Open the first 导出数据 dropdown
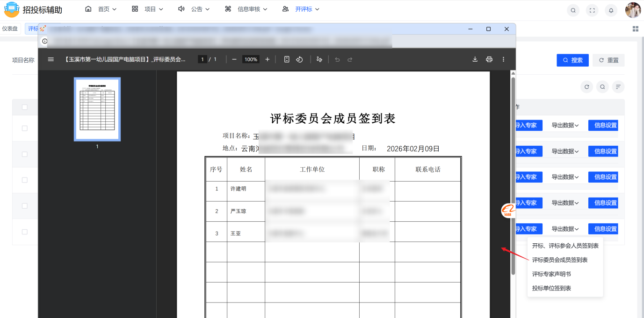Image resolution: width=644 pixels, height=318 pixels. coord(564,125)
